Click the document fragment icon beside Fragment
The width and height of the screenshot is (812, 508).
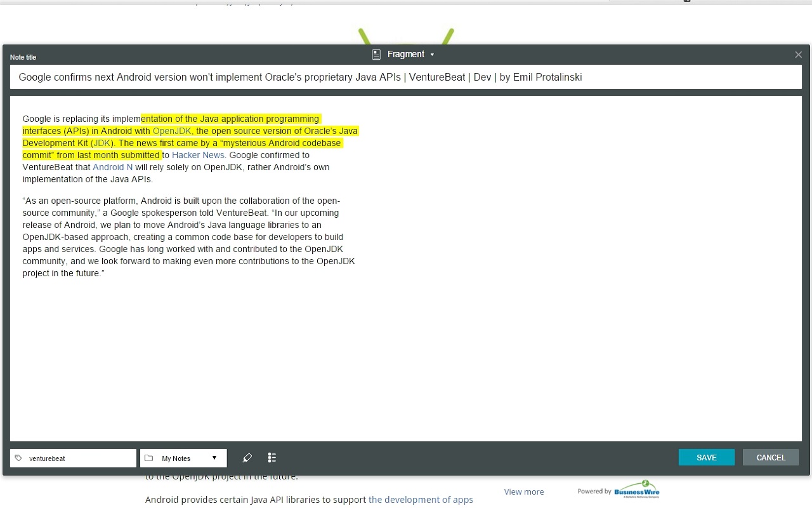tap(375, 55)
